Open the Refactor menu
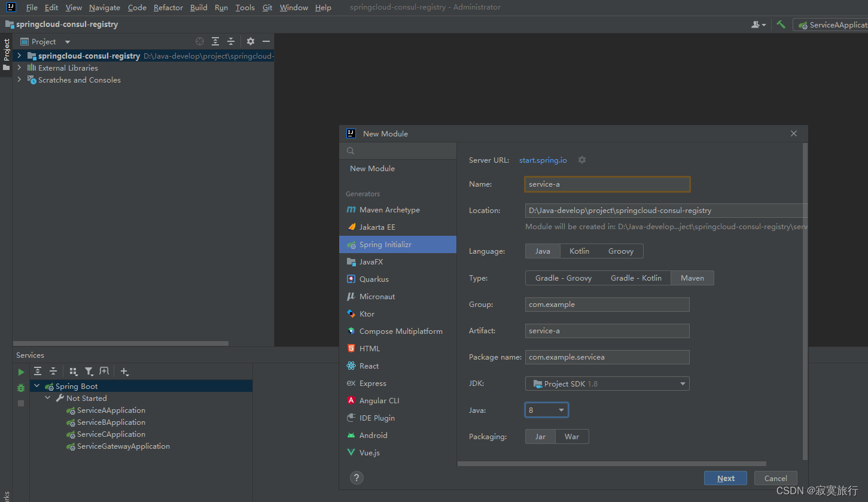 (168, 8)
